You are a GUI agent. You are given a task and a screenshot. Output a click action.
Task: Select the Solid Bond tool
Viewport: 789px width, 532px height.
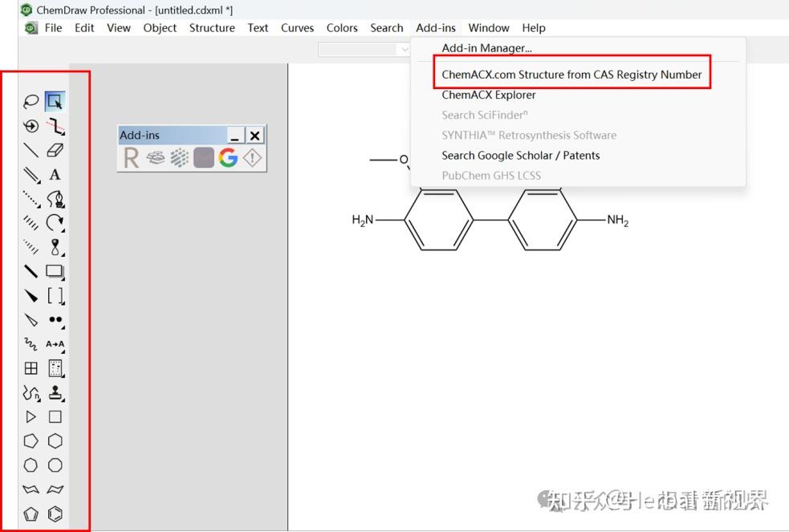pos(30,150)
